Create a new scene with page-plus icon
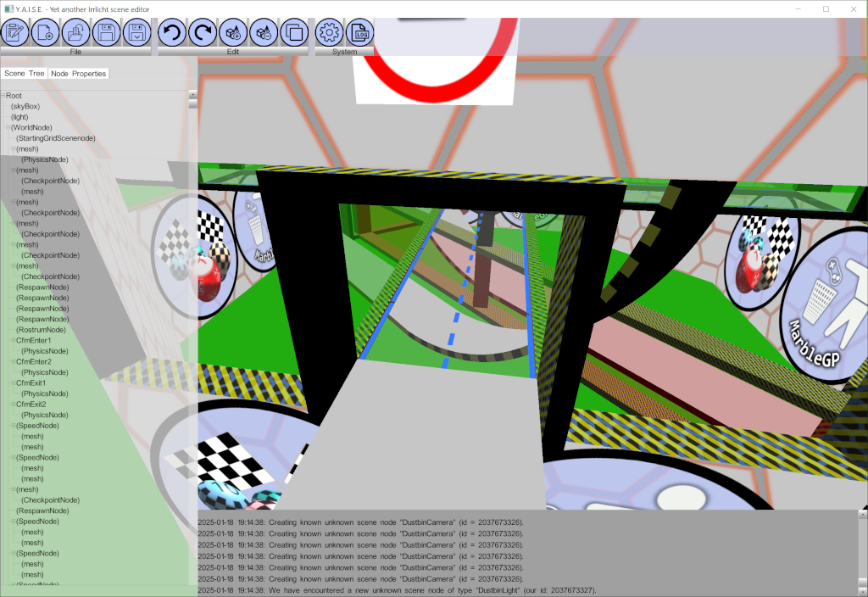 tap(45, 33)
